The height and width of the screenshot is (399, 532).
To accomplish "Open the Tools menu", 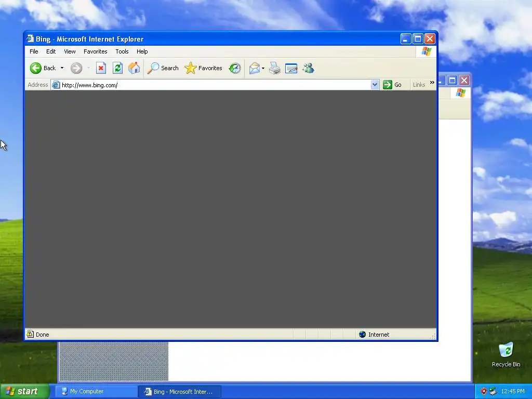I will coord(122,51).
